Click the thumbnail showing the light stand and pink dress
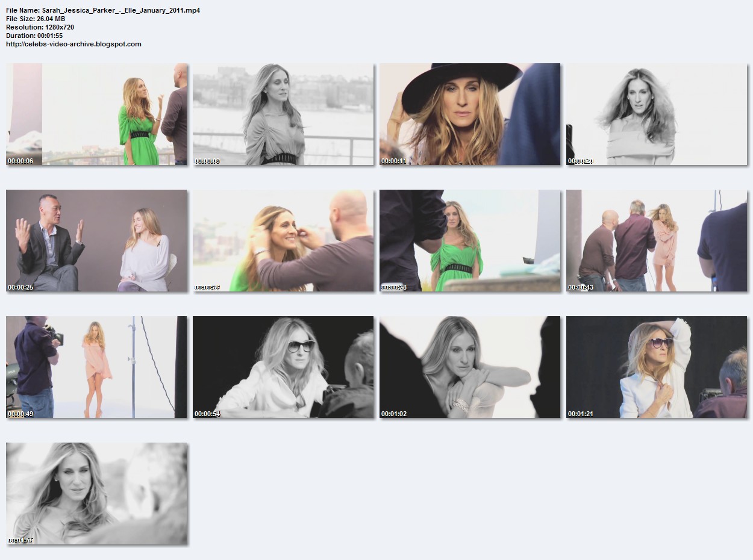Image resolution: width=753 pixels, height=560 pixels. coord(96,367)
